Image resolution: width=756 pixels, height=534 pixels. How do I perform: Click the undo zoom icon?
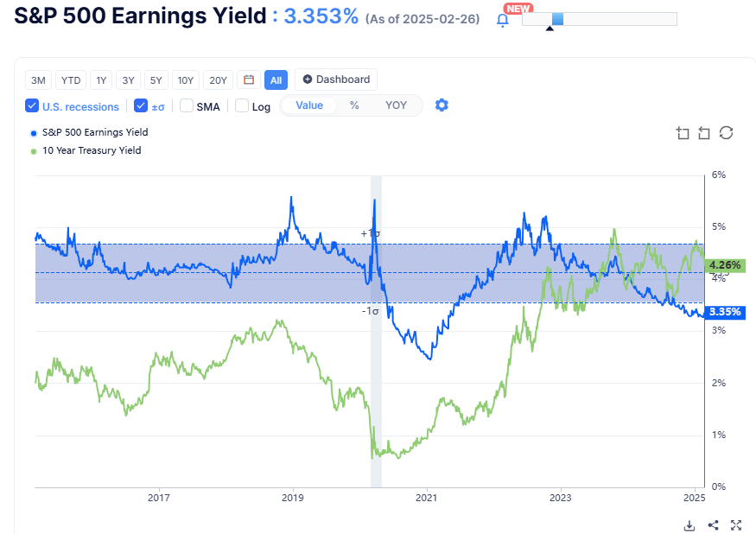[704, 133]
